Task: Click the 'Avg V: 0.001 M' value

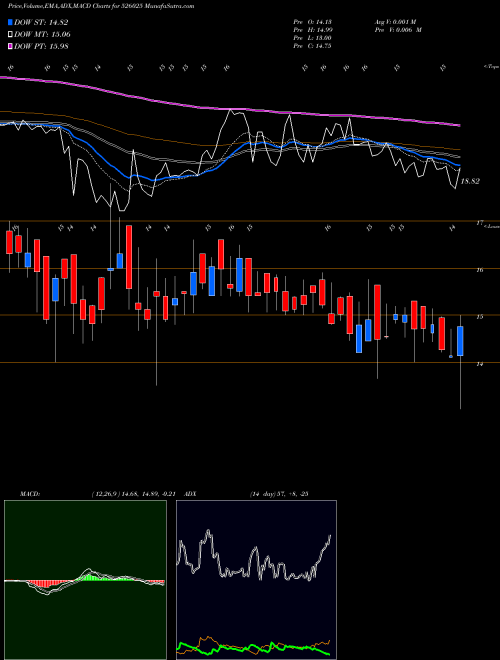Action: point(396,21)
